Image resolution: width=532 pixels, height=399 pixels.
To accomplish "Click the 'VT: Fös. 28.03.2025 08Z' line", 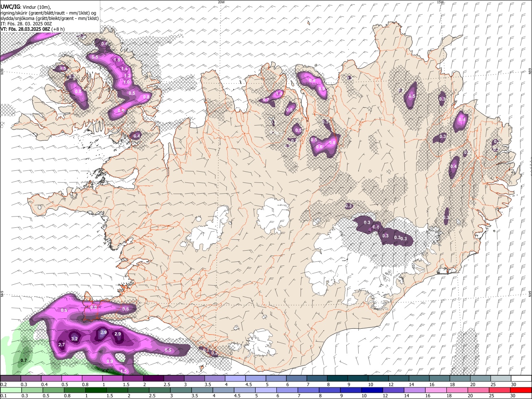I will click(x=25, y=29).
